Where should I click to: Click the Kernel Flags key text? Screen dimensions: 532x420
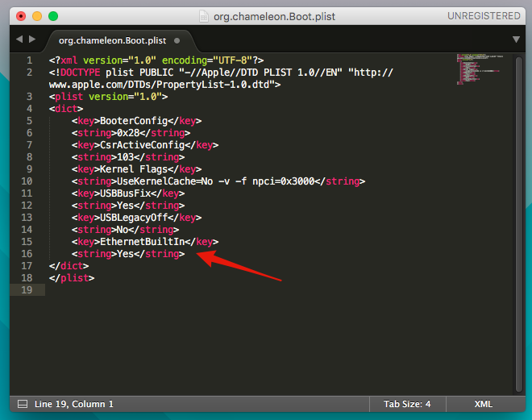(x=134, y=169)
